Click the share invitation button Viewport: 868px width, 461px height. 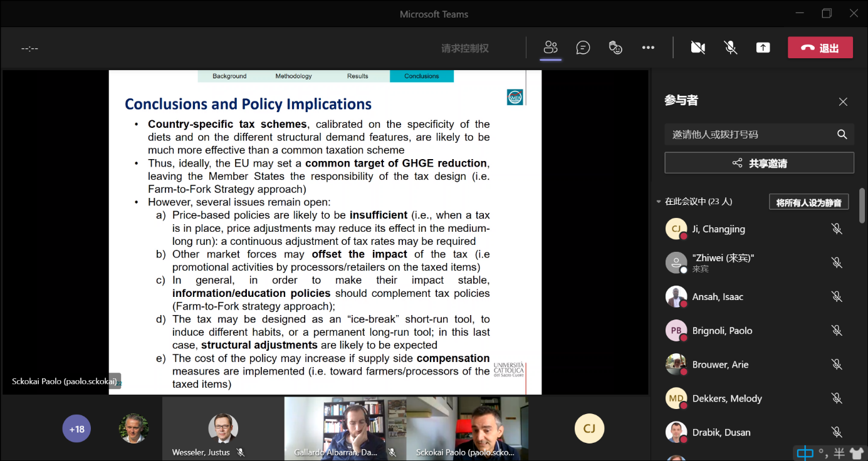coord(759,163)
